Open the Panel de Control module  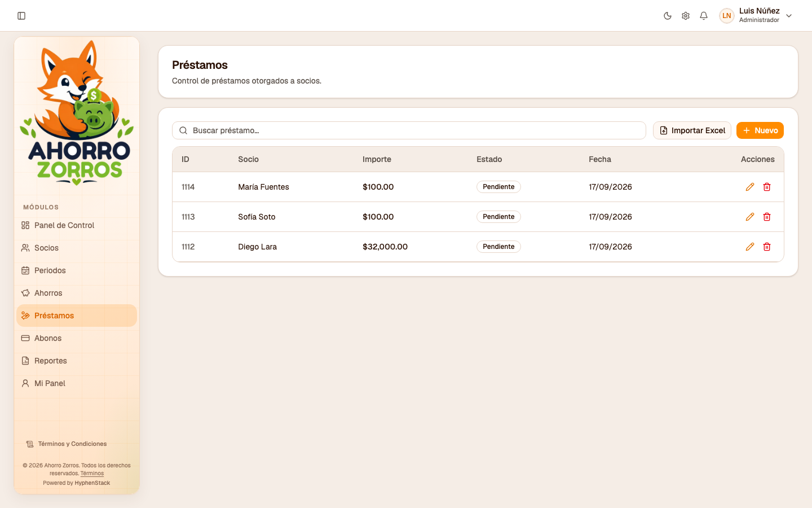click(x=77, y=225)
